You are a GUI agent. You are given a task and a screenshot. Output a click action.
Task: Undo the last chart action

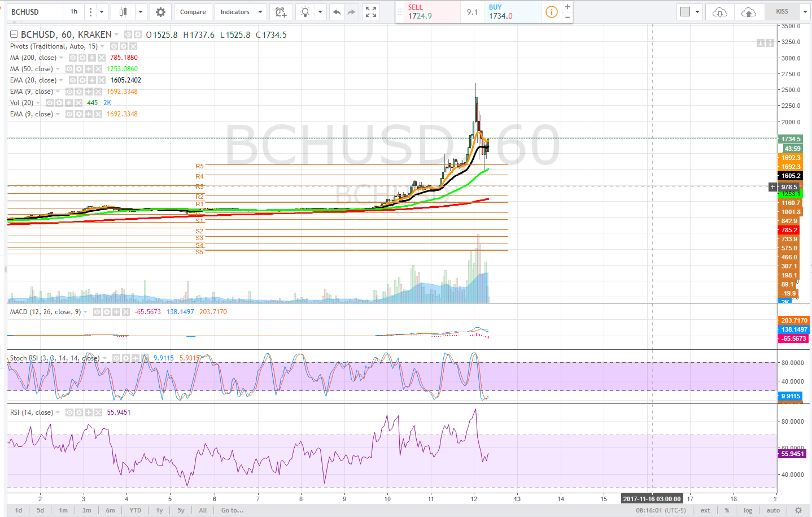click(x=337, y=12)
